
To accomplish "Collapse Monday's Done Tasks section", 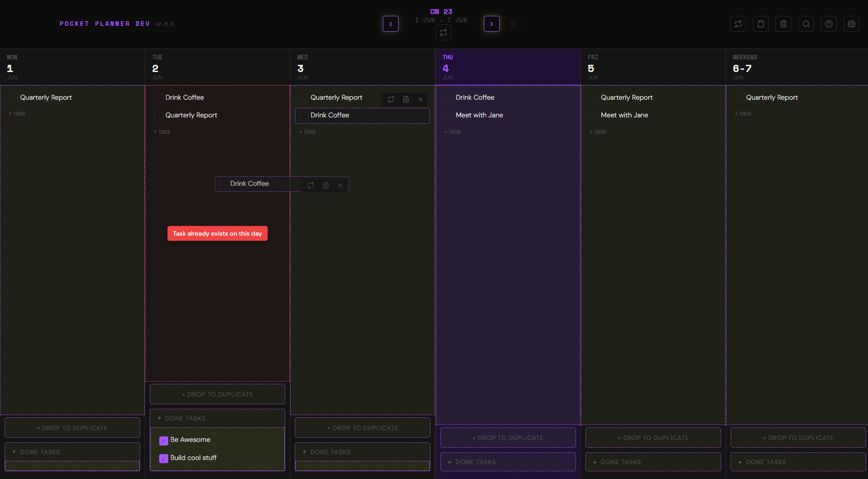I will 72,452.
